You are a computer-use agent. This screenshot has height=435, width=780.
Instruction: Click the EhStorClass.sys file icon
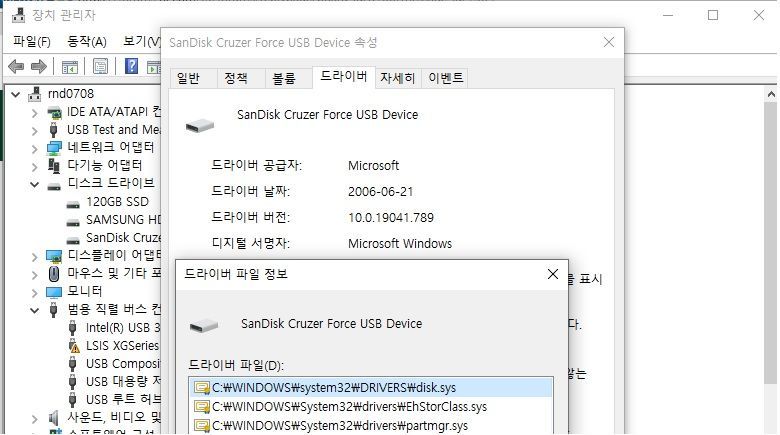[x=202, y=407]
